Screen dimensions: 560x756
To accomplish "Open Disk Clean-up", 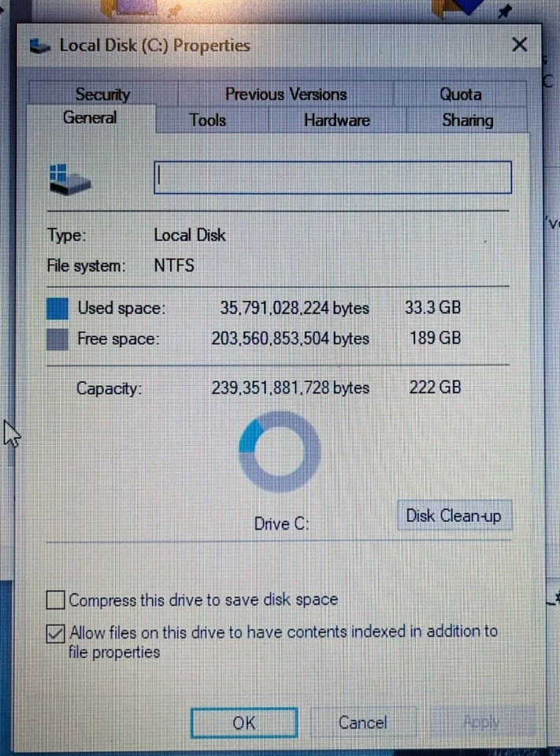I will tap(454, 516).
